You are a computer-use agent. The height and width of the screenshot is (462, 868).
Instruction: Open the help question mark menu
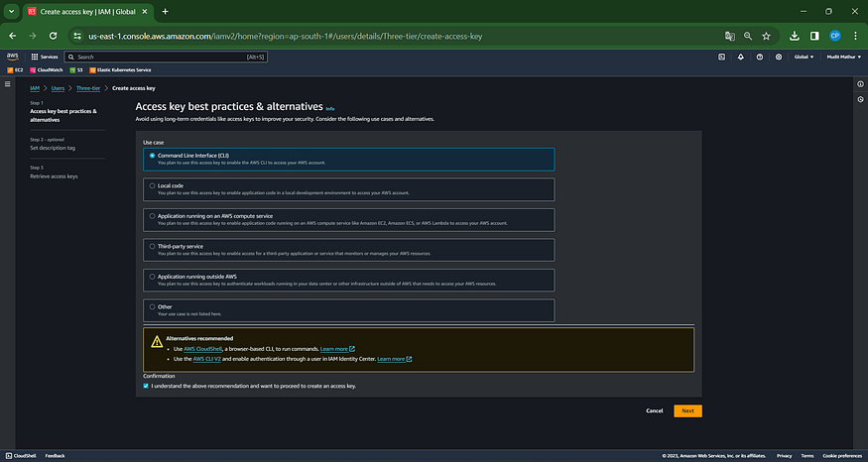[760, 57]
